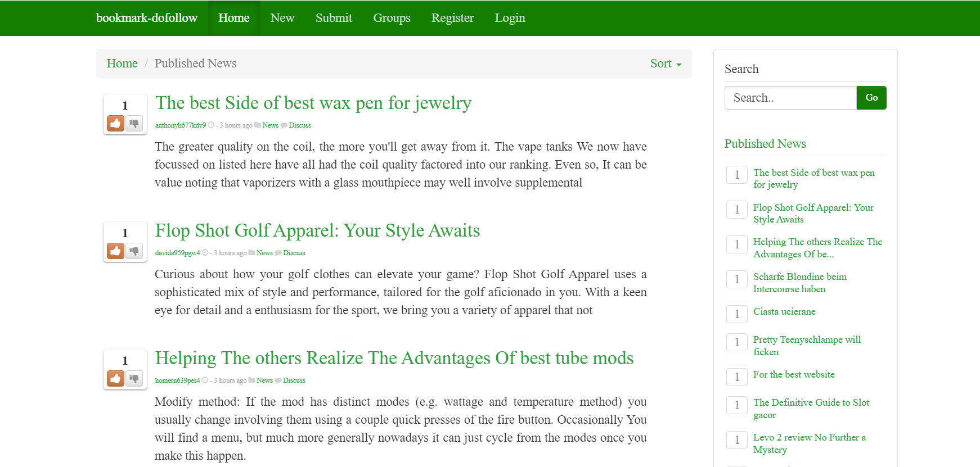Click the Home breadcrumb link
The image size is (980, 467).
coord(122,64)
